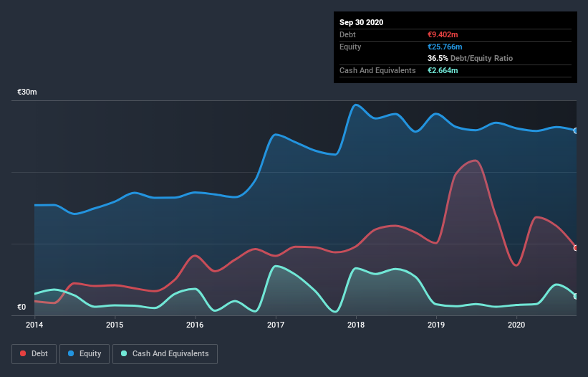Click the 36.5% Debt/Equity Ratio text
This screenshot has width=588, height=377.
click(x=471, y=58)
